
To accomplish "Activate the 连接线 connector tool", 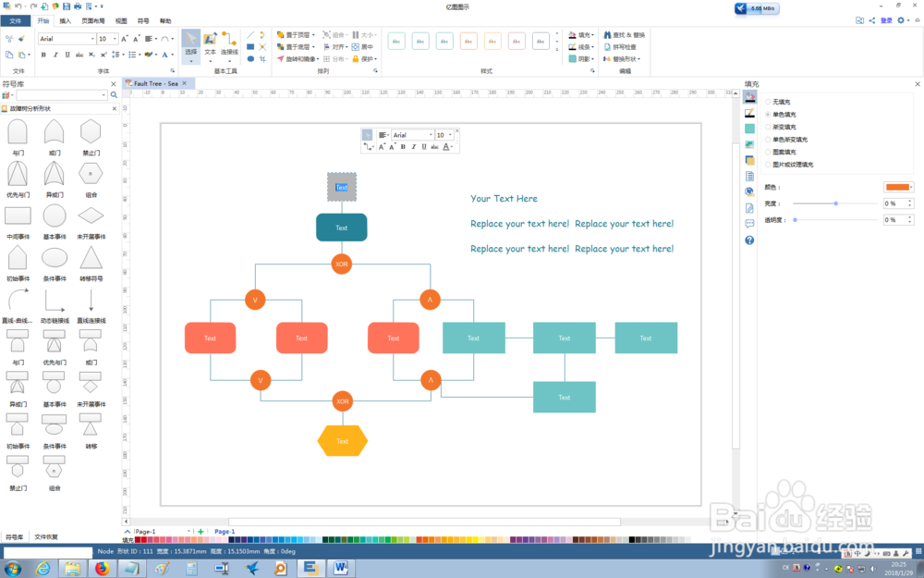I will tap(229, 44).
